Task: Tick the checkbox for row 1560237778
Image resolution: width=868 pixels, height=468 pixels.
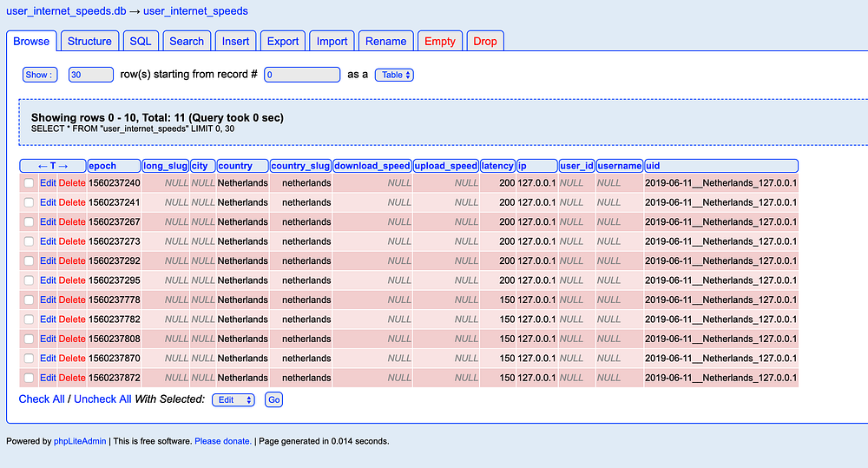Action: (x=29, y=300)
